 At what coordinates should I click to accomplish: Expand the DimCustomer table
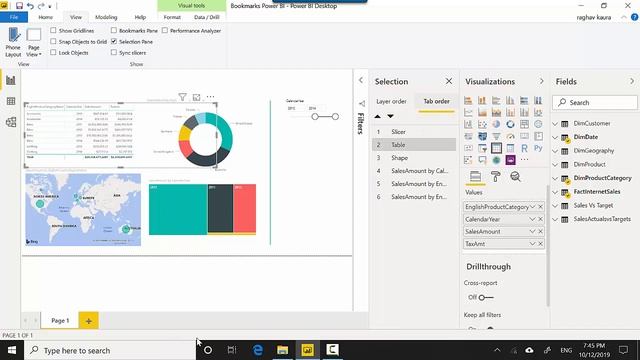(555, 124)
